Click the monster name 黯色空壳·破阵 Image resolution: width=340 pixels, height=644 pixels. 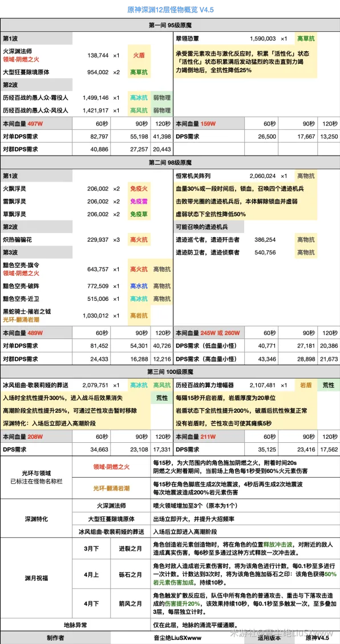click(21, 286)
